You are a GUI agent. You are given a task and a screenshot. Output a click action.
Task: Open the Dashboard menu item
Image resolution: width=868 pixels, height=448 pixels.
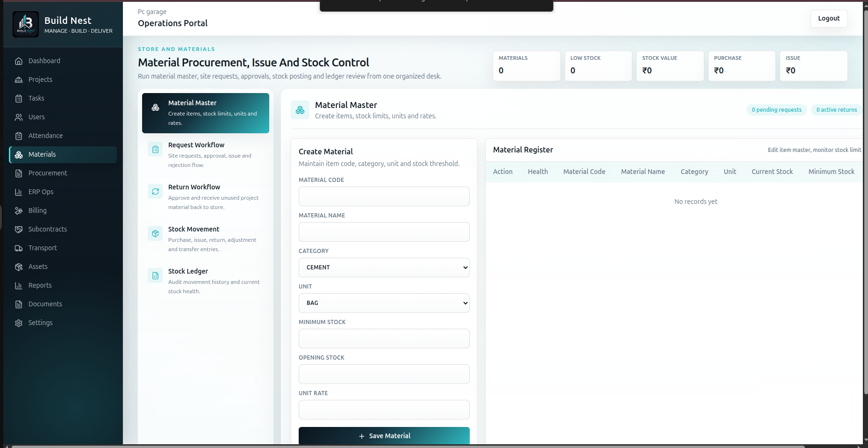point(63,61)
